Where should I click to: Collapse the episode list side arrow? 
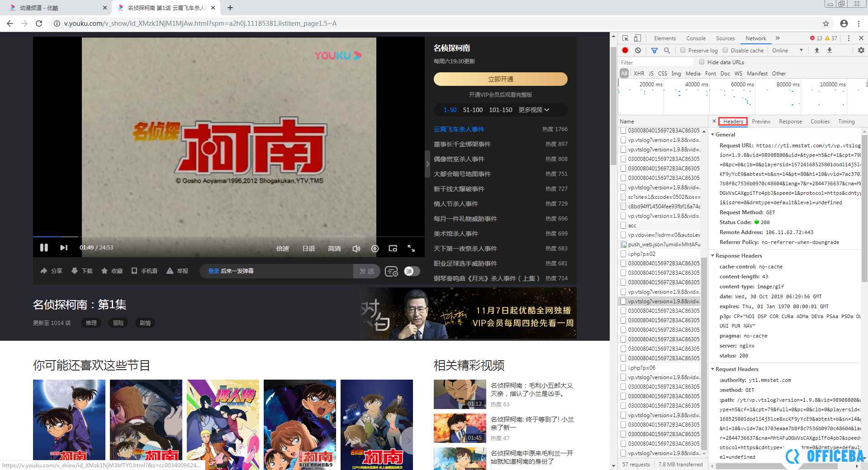427,164
